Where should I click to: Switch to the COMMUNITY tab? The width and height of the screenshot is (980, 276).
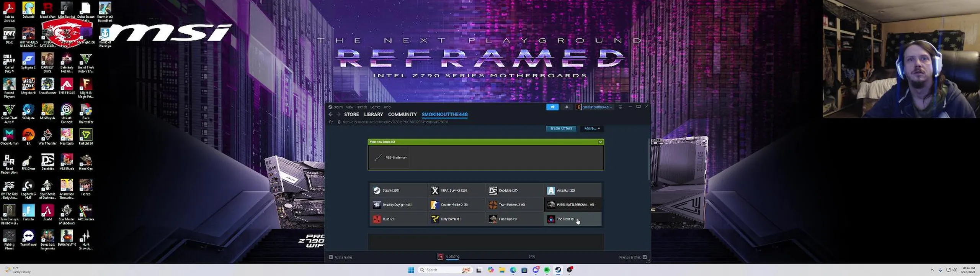(x=402, y=114)
